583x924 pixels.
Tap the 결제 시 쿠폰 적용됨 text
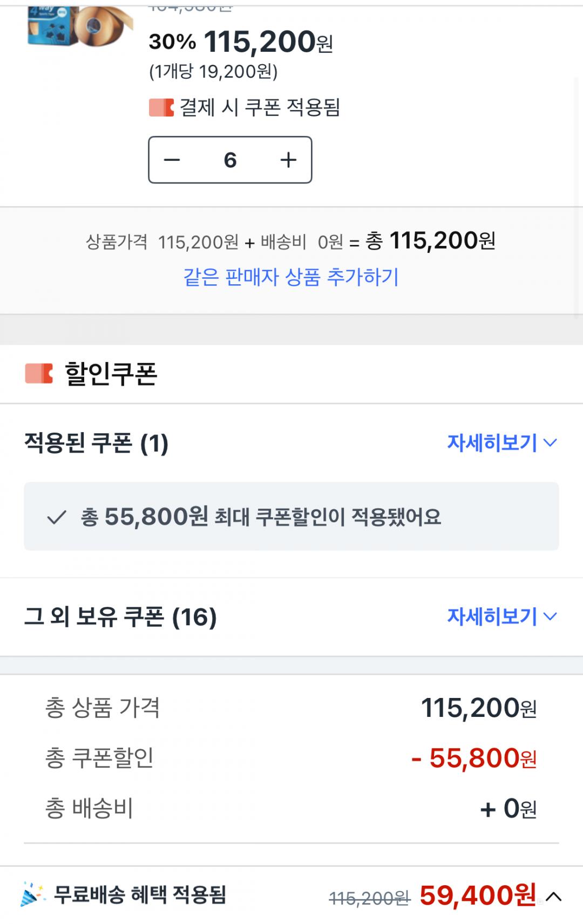pos(260,107)
